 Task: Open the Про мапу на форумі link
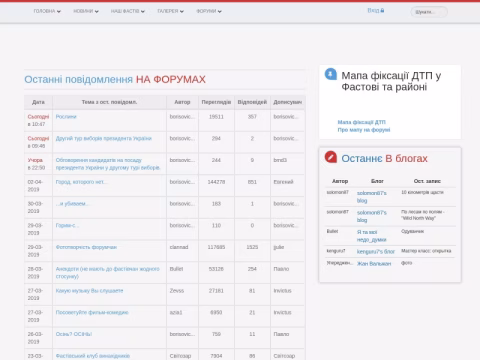pyautogui.click(x=364, y=130)
